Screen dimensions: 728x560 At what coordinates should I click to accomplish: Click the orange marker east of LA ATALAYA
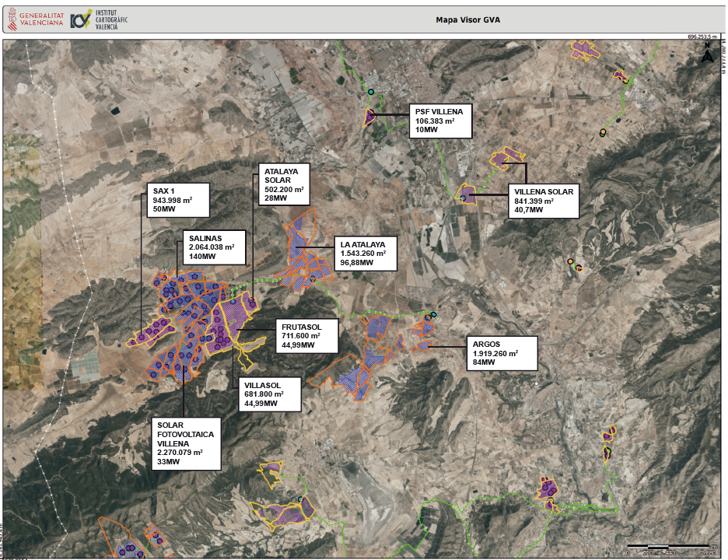[571, 261]
